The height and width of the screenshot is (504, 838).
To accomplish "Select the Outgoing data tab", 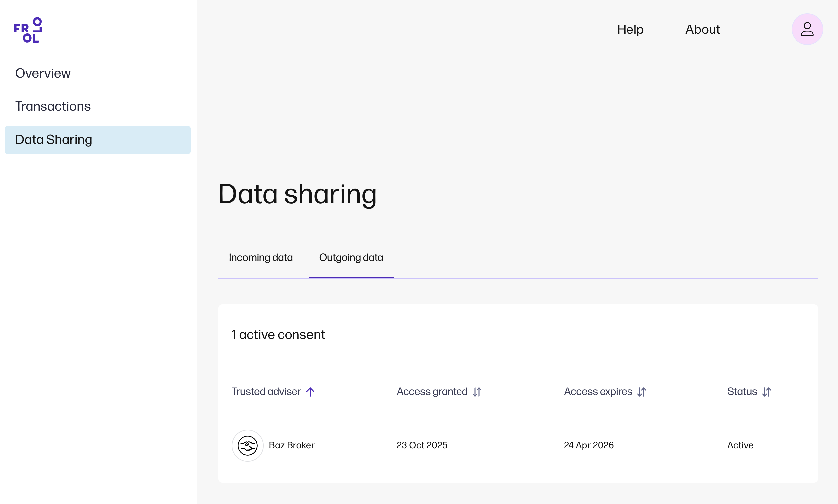I will point(351,257).
